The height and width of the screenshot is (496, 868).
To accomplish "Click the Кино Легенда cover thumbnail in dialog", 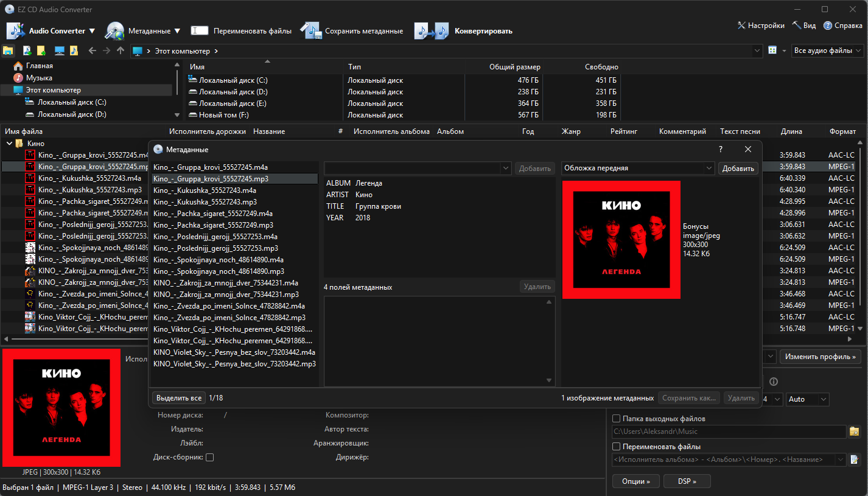I will (x=621, y=240).
